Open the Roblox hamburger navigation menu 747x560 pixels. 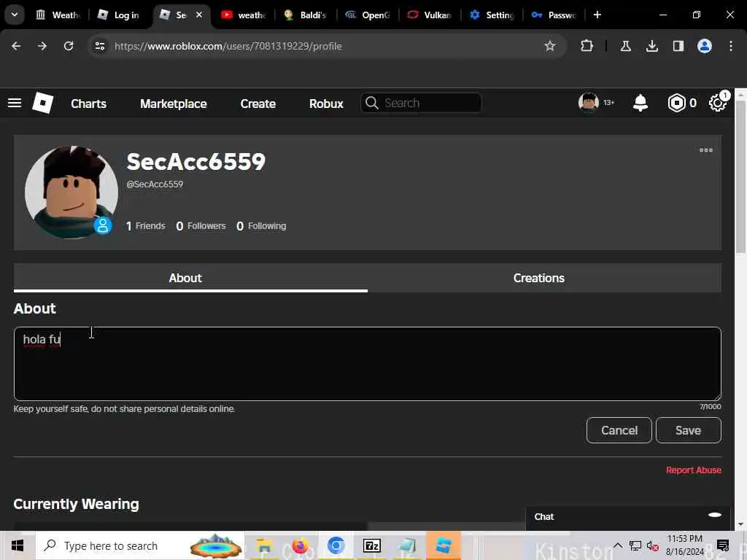15,103
